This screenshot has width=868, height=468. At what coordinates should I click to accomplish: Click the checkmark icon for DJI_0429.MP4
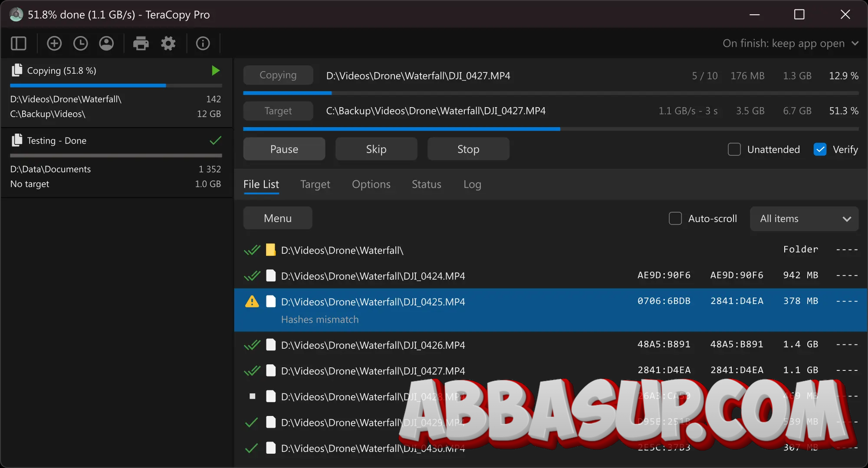[x=252, y=422]
